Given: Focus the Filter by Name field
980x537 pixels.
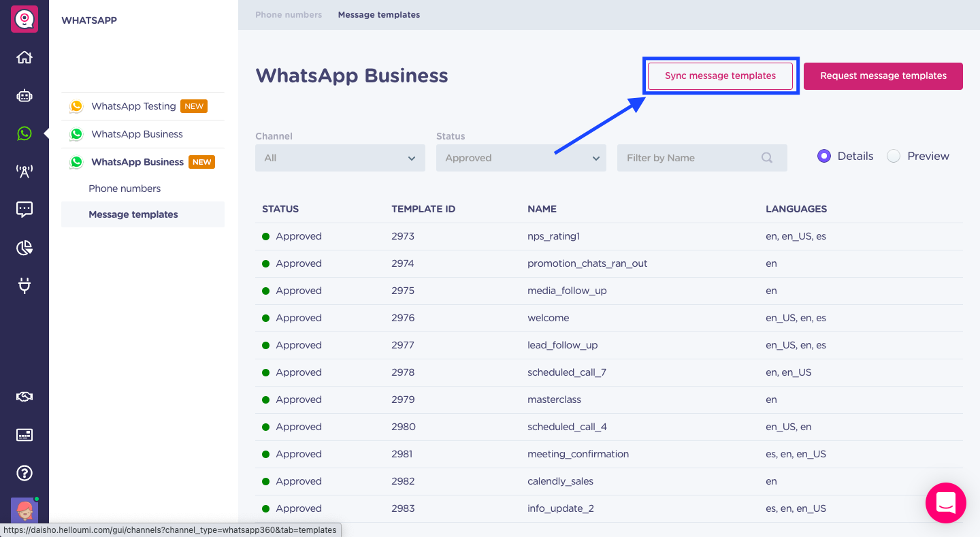Looking at the screenshot, I should 702,158.
